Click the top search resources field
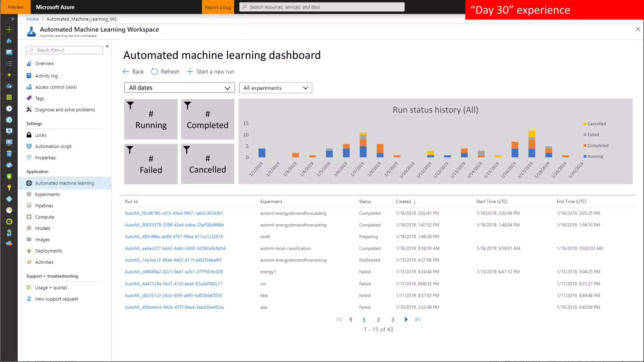 coord(322,7)
